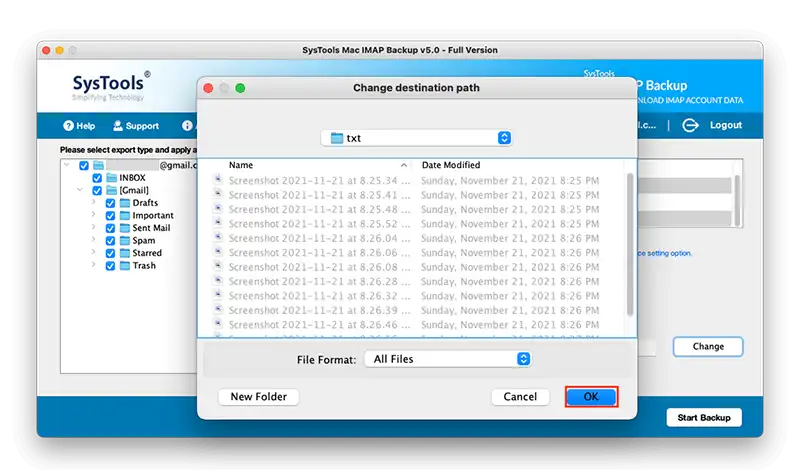
Task: Cancel the Change destination path dialog
Action: coord(520,397)
